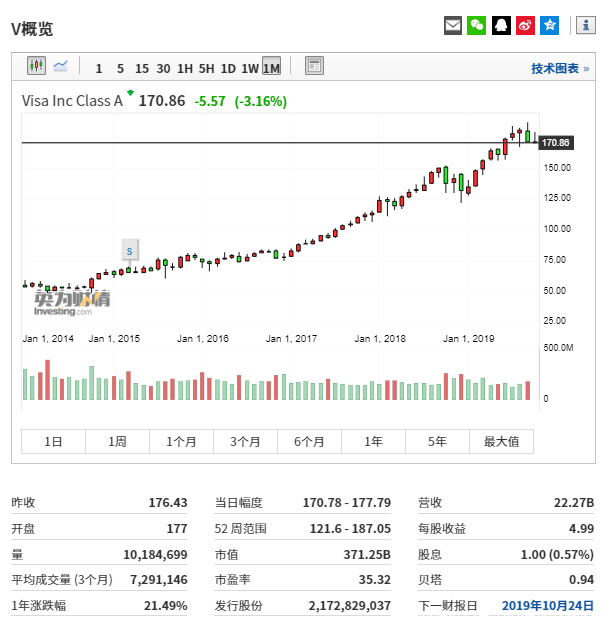Open the info icon at top right
The height and width of the screenshot is (640, 610).
(586, 25)
